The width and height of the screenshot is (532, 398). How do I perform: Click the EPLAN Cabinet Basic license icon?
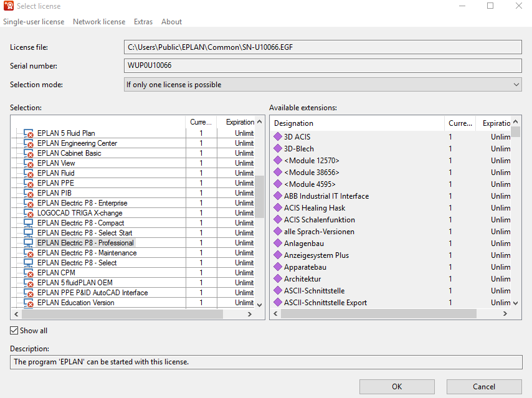(29, 153)
